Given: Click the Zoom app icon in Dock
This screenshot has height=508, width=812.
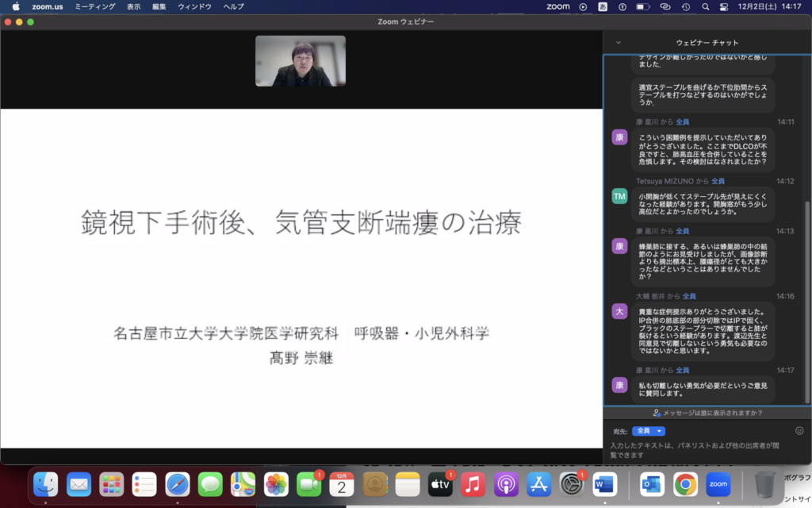Looking at the screenshot, I should pos(718,483).
